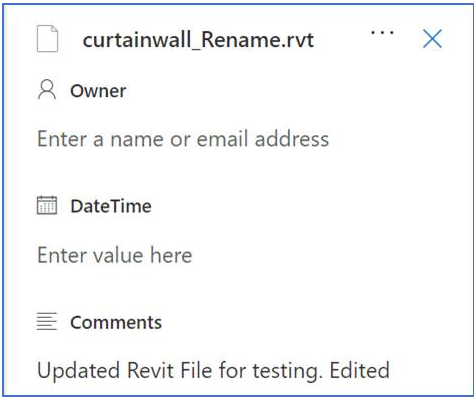Focus the DateTime value input field

(115, 255)
